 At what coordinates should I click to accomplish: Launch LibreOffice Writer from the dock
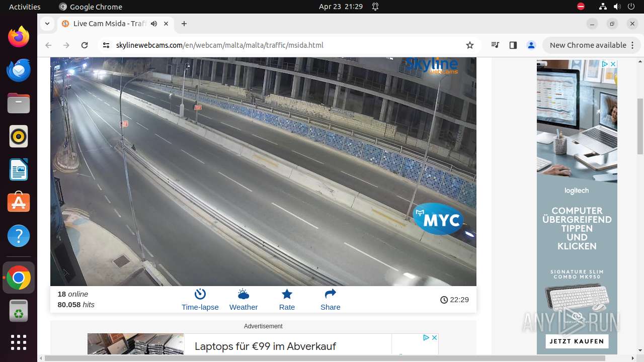tap(19, 169)
